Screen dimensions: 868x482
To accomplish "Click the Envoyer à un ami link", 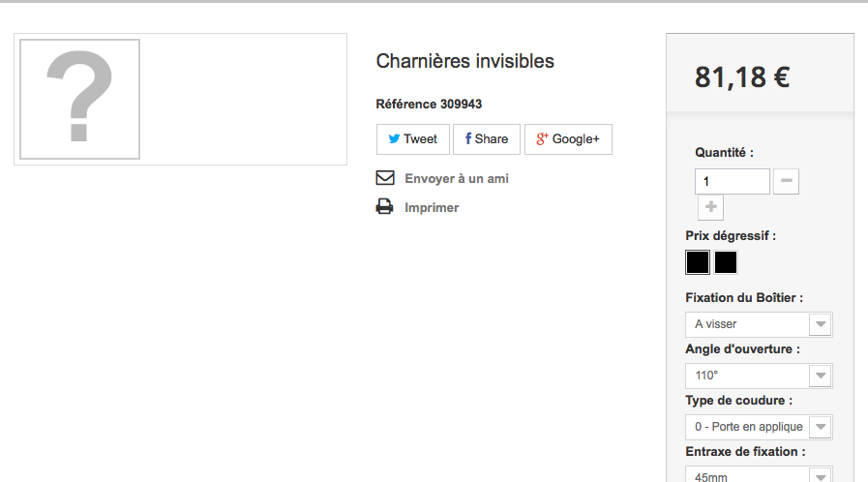I will (456, 179).
